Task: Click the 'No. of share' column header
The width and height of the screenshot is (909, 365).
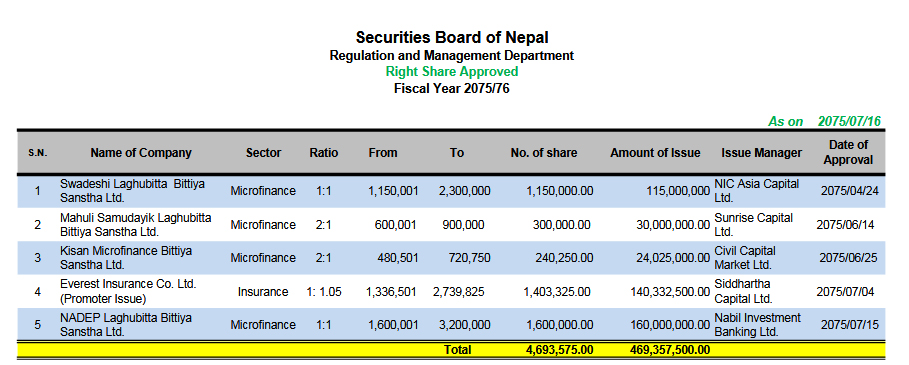Action: pos(544,153)
